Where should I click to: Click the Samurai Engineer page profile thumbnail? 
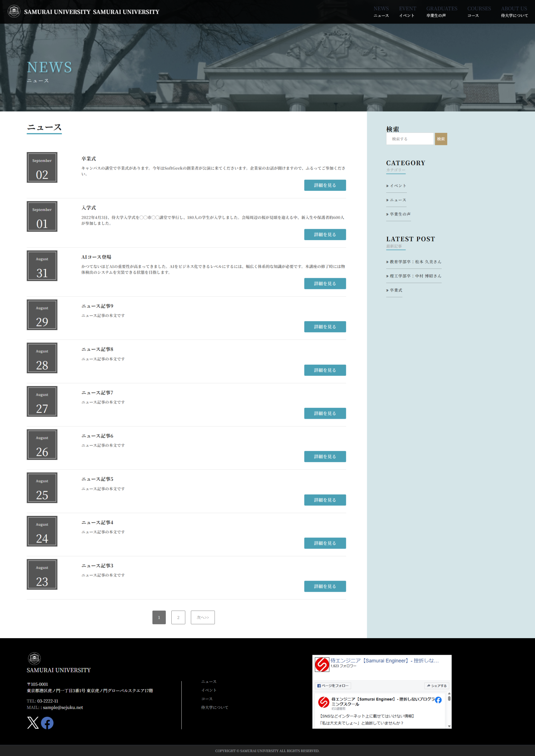322,664
